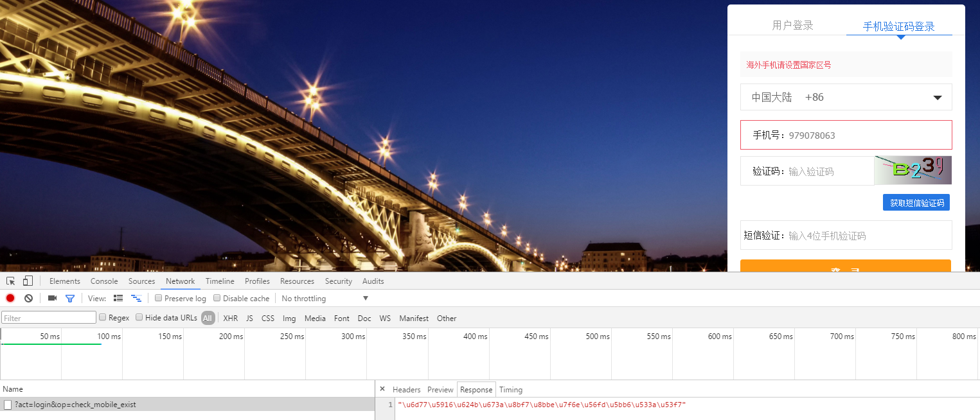Check the Disable cache option

click(217, 298)
